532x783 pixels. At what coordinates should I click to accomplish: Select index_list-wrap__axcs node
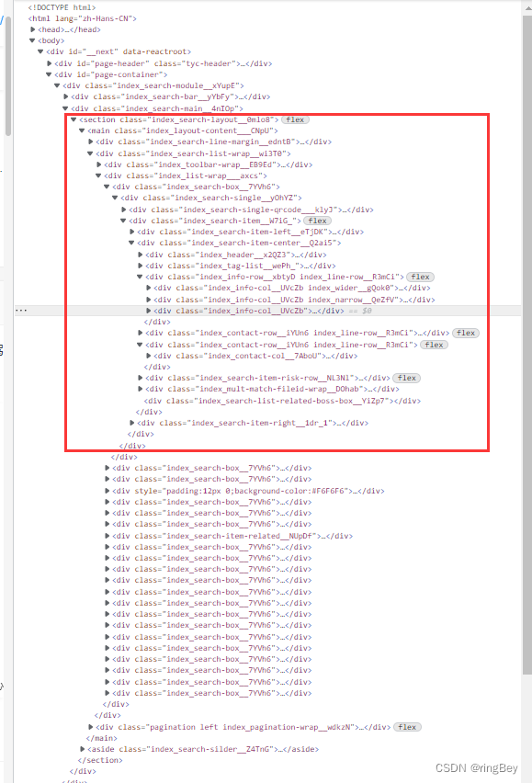click(x=186, y=176)
